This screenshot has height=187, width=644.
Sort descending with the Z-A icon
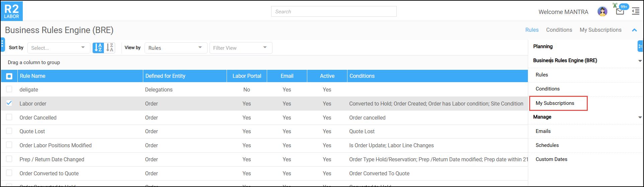click(110, 48)
